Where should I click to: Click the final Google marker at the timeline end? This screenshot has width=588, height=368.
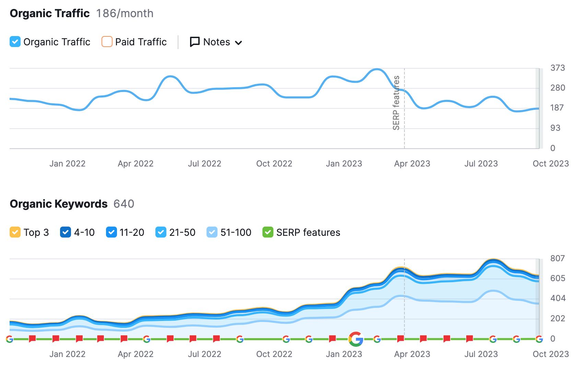(x=539, y=339)
